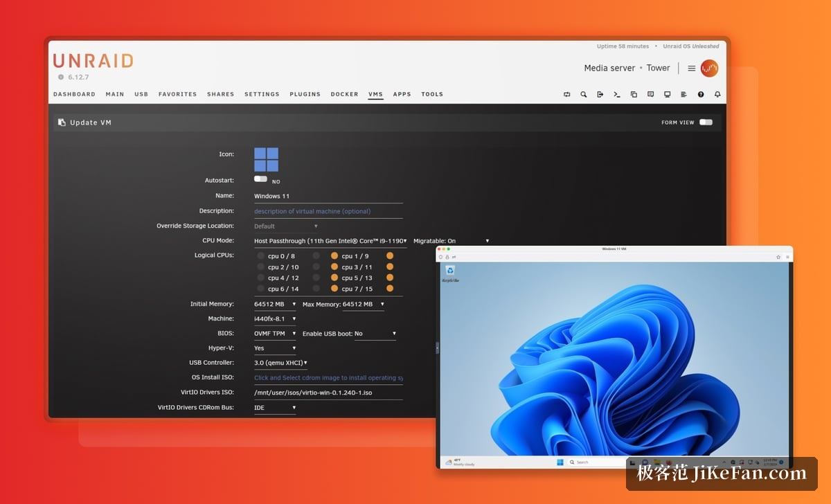
Task: Open the Favorites tab
Action: (x=177, y=94)
